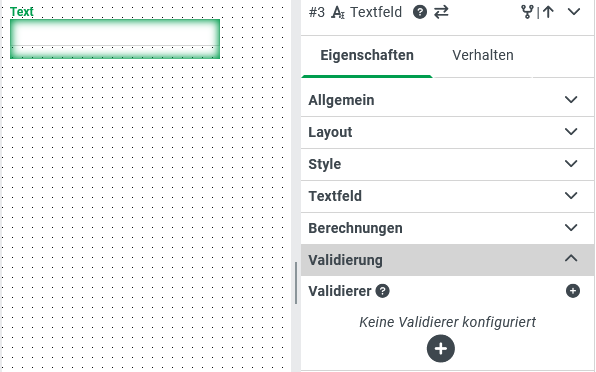Click small plus icon next to Validierer

point(573,291)
